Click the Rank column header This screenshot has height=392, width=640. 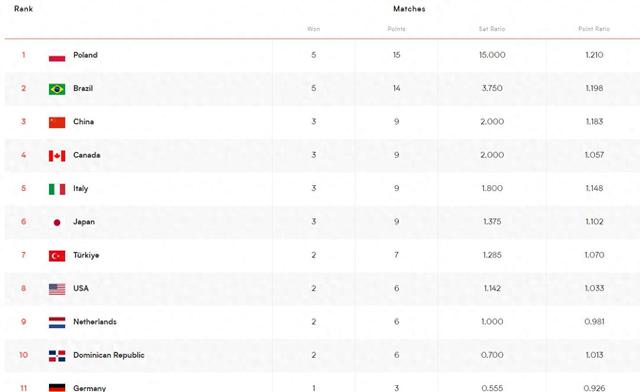23,9
